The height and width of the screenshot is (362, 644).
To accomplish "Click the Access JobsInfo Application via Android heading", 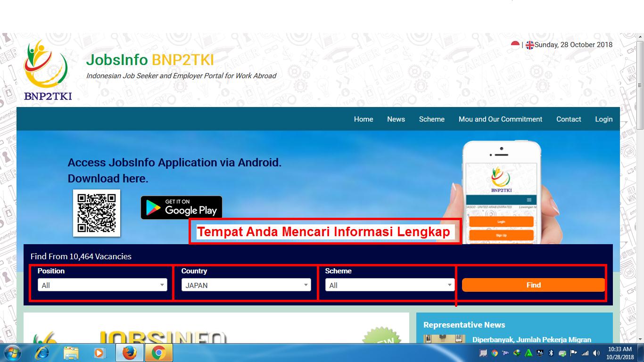I will click(174, 162).
